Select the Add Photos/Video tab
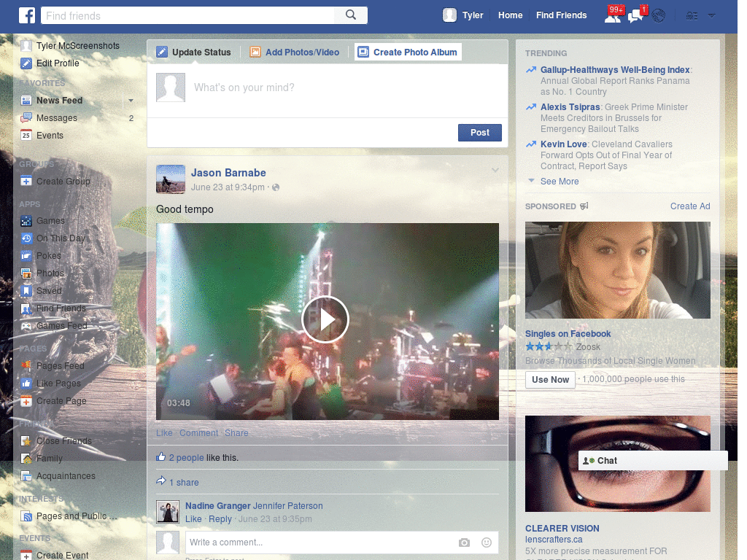The width and height of the screenshot is (747, 560). point(295,52)
